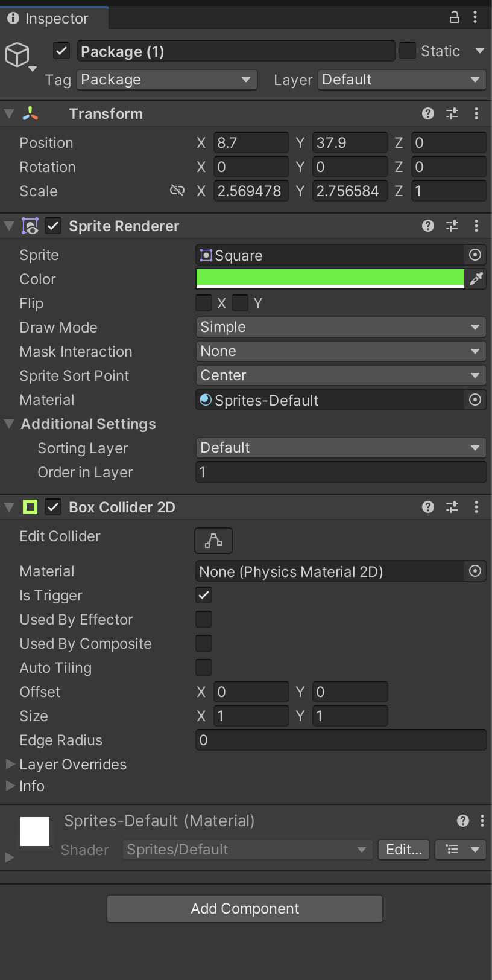Click the green Color swatch
This screenshot has width=492, height=980.
330,279
